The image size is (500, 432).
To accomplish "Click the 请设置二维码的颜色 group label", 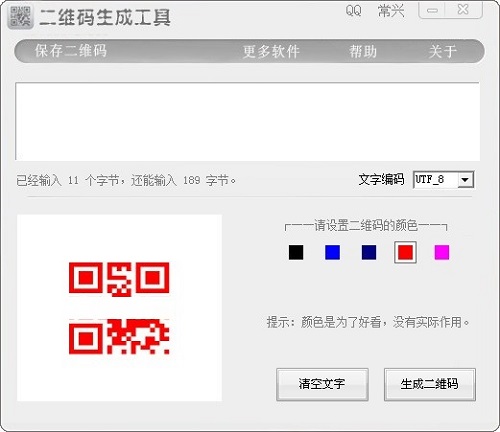I will pos(366,226).
